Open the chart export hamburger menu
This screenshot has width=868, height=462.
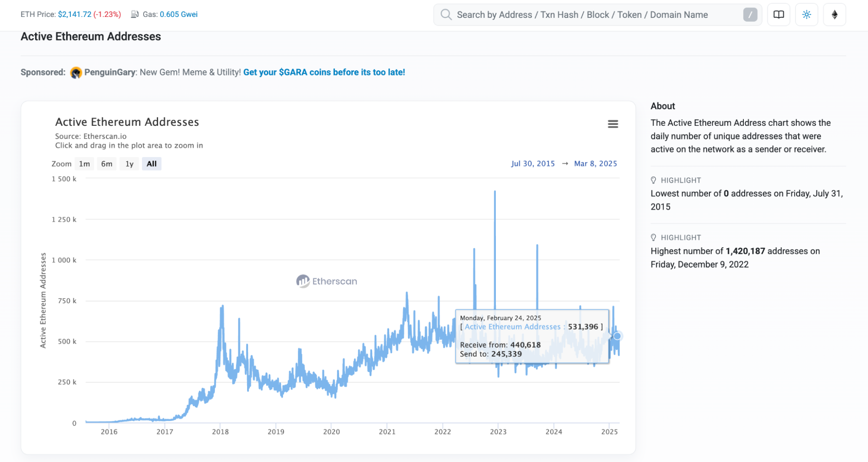(613, 124)
